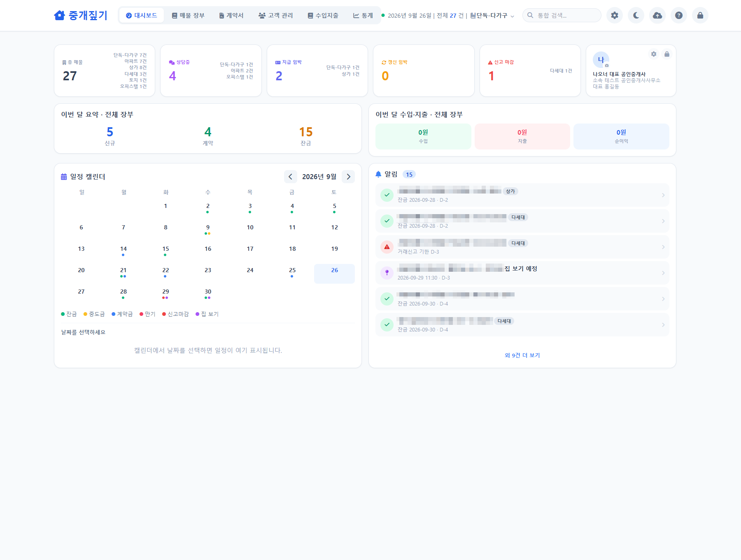This screenshot has width=741, height=560.
Task: Click check icon on 상가 잔금 alert
Action: pyautogui.click(x=387, y=195)
